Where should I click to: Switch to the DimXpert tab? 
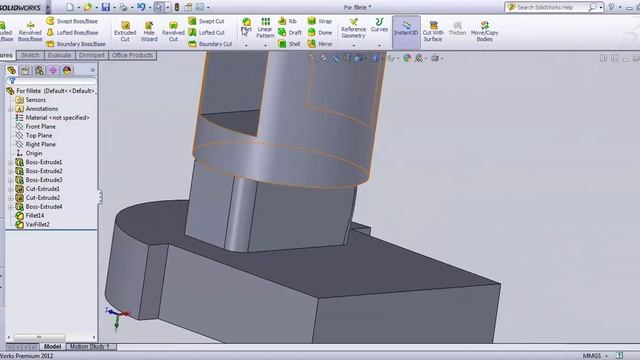coord(92,55)
